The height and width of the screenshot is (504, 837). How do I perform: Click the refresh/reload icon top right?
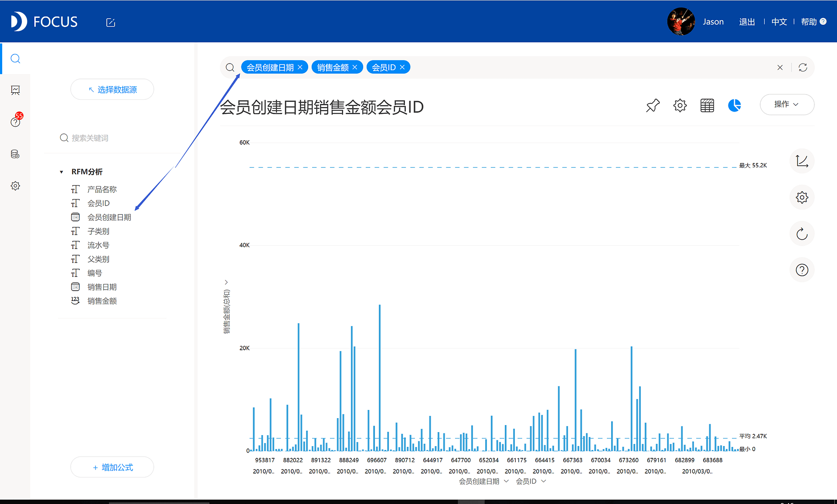point(803,67)
